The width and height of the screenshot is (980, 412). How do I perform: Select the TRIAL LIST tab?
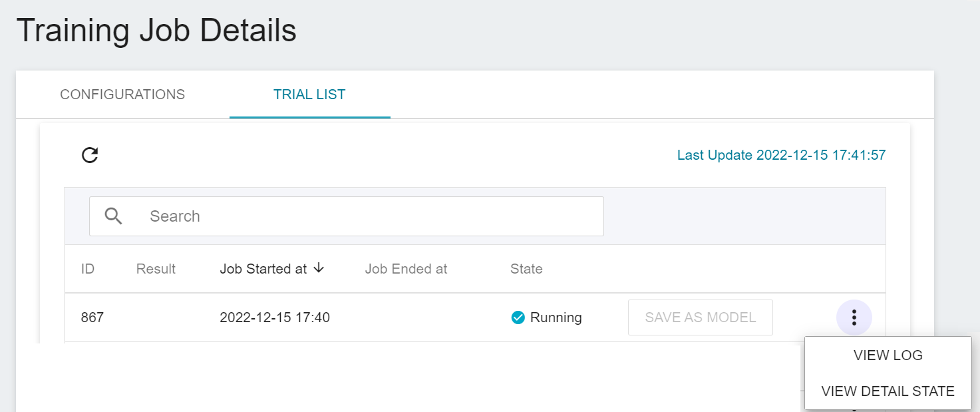(309, 95)
